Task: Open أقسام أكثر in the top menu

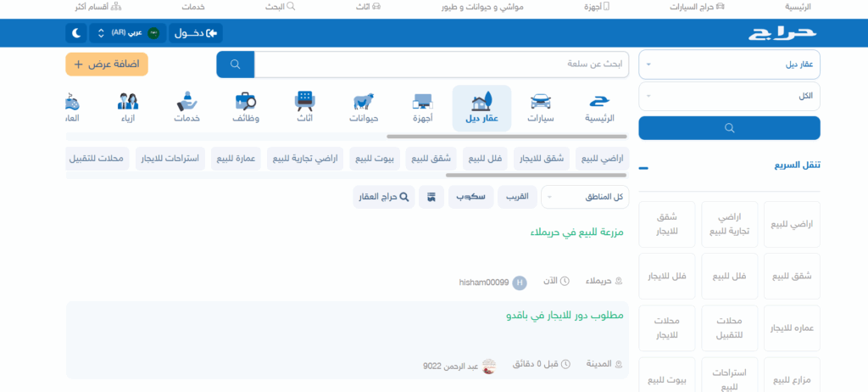Action: (x=97, y=6)
